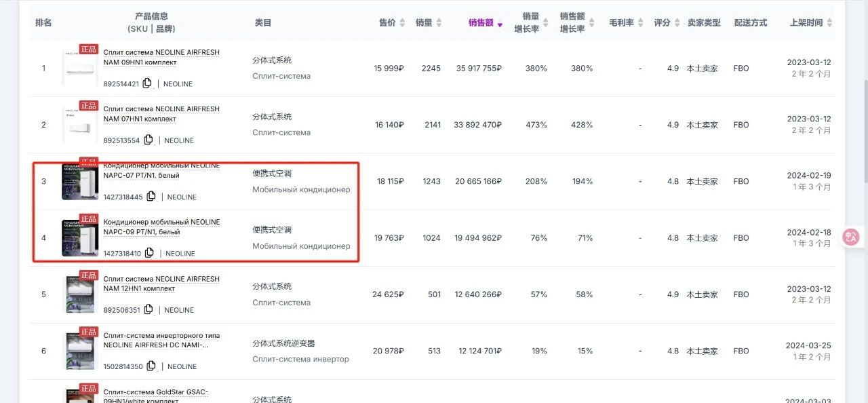Click NAPC-09 PT/N1 product thumbnail
This screenshot has height=403, width=868.
(x=80, y=237)
